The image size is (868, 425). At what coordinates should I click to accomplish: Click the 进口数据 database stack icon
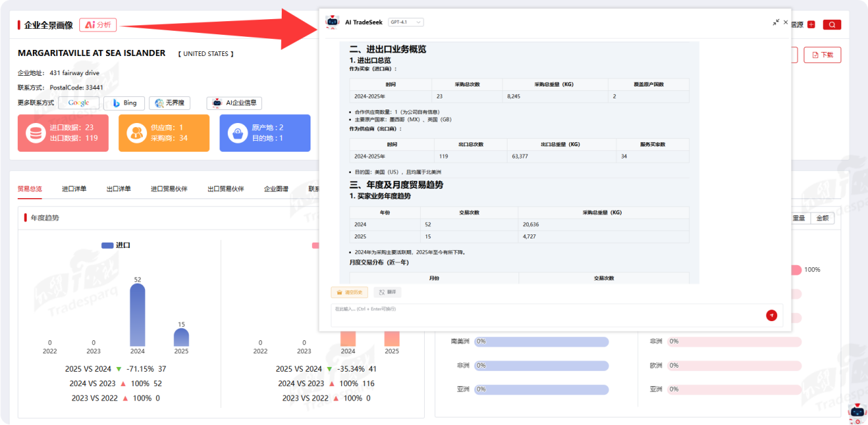click(x=36, y=133)
